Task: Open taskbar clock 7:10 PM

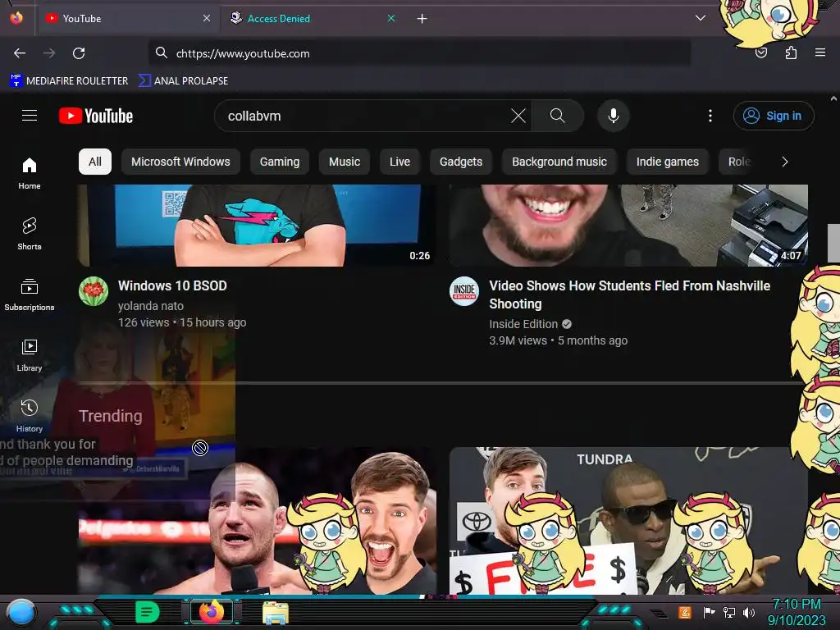Action: 797,612
